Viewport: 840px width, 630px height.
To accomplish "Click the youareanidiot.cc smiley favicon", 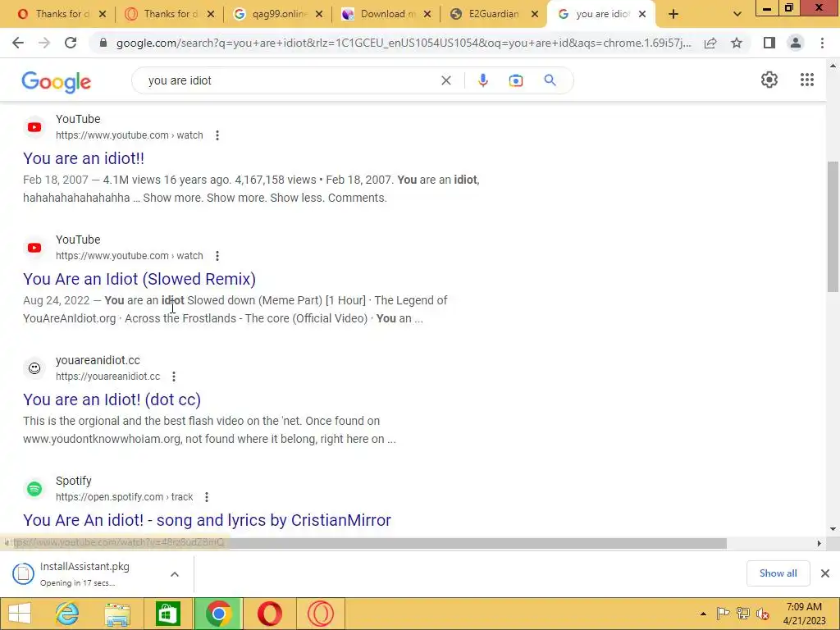I will 34,368.
